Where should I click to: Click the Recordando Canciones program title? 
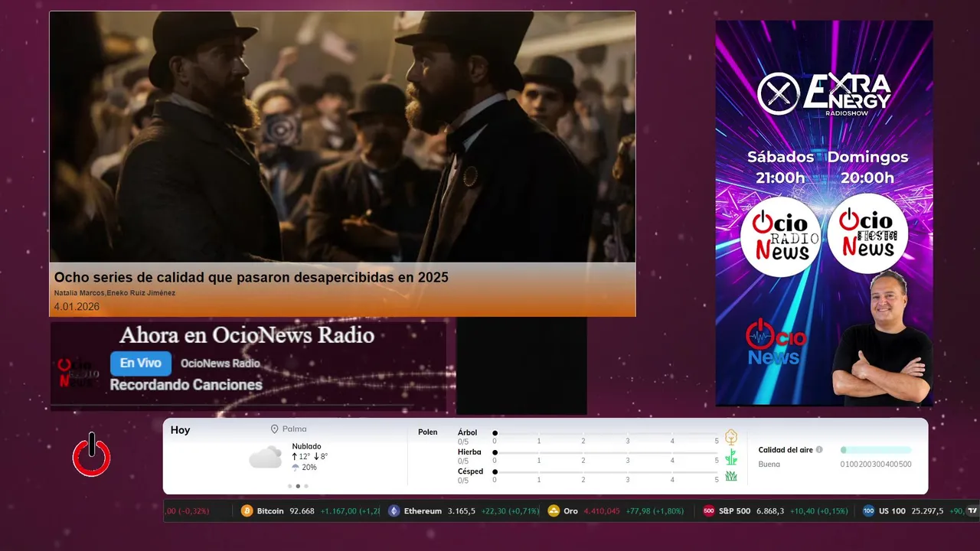186,385
